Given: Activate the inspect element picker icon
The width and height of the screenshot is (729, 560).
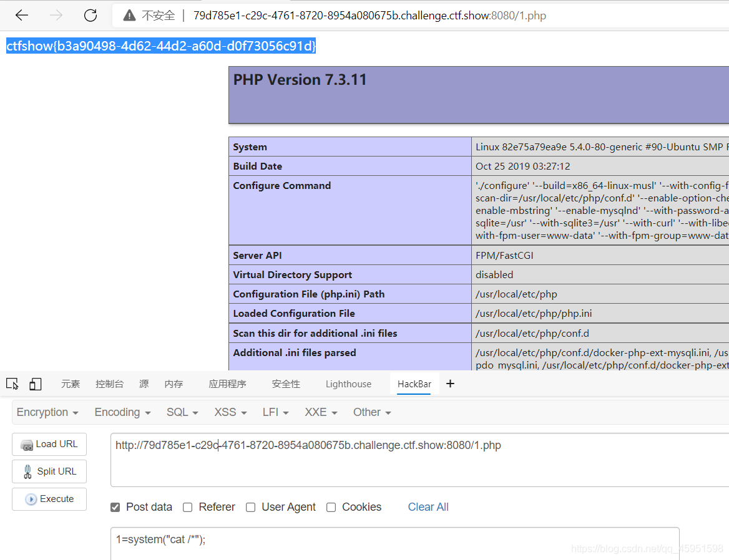Looking at the screenshot, I should tap(12, 384).
